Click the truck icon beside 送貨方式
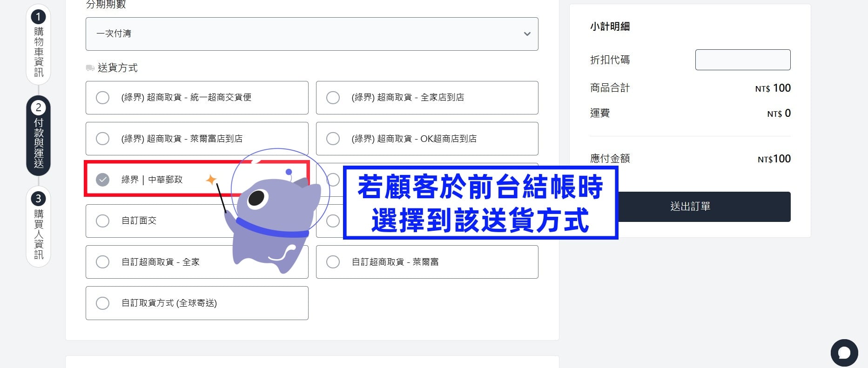Viewport: 868px width, 368px height. [90, 68]
